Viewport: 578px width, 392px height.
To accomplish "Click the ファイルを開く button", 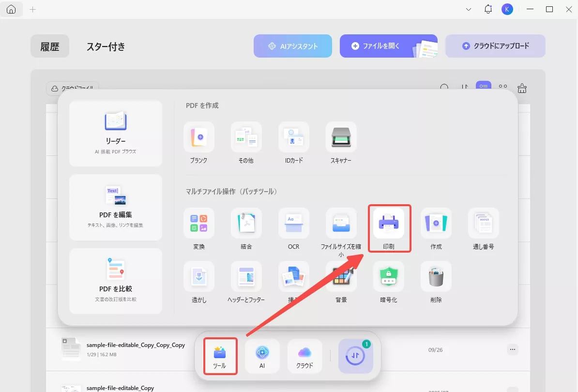I will coord(389,46).
